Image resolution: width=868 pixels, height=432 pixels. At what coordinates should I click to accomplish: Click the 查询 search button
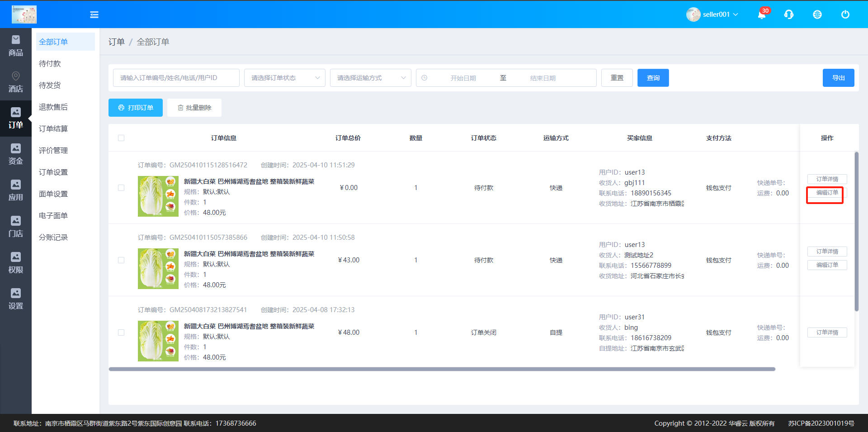(x=653, y=78)
